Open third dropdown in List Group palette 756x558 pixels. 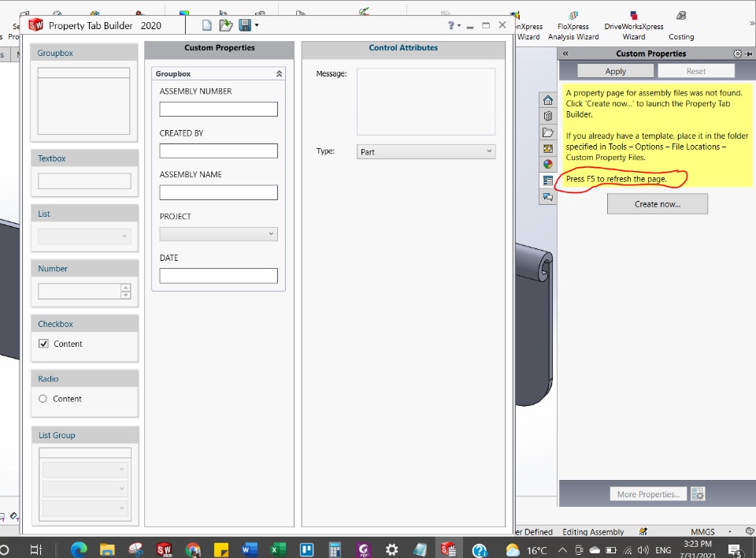tap(85, 508)
